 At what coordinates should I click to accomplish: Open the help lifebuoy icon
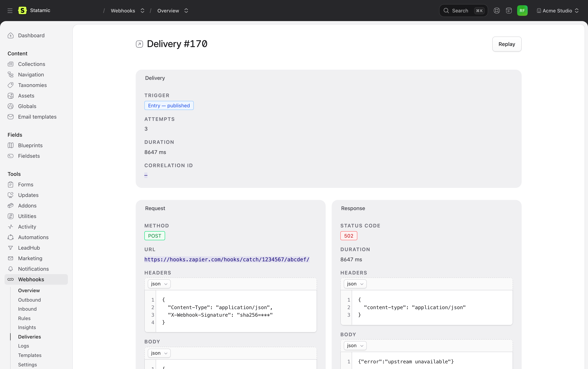497,11
